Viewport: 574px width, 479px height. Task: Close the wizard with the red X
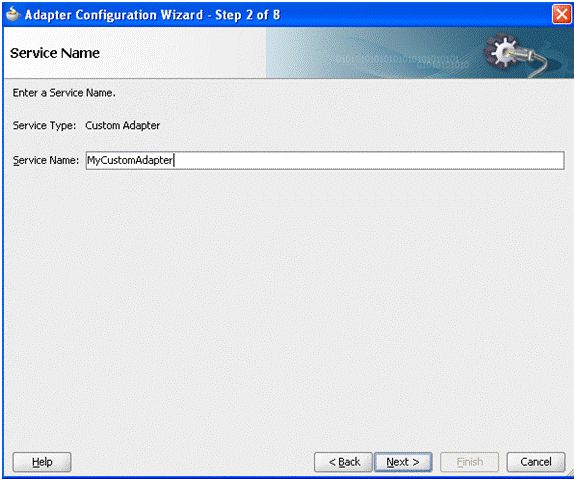pos(561,15)
